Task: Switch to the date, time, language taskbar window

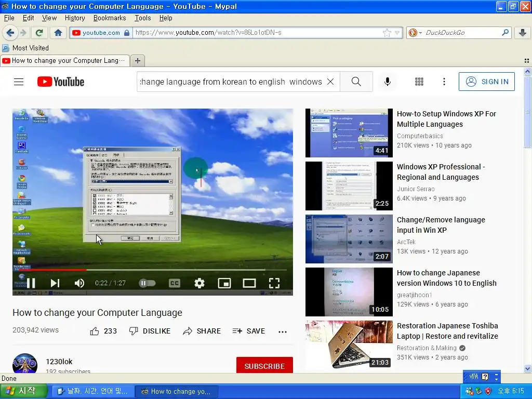Action: point(93,392)
